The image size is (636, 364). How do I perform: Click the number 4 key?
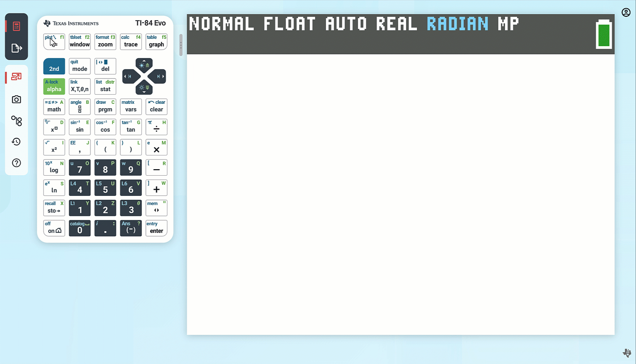tap(80, 188)
